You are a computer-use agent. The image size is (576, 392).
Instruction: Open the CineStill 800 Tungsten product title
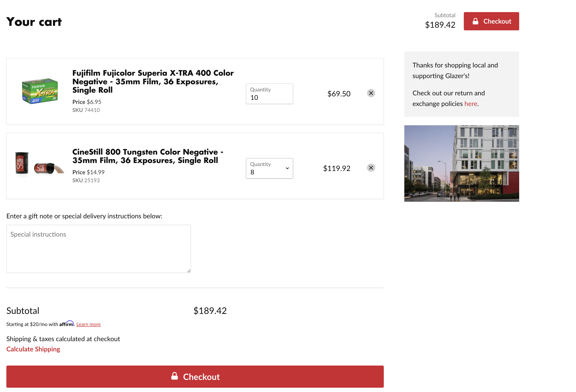tap(148, 156)
